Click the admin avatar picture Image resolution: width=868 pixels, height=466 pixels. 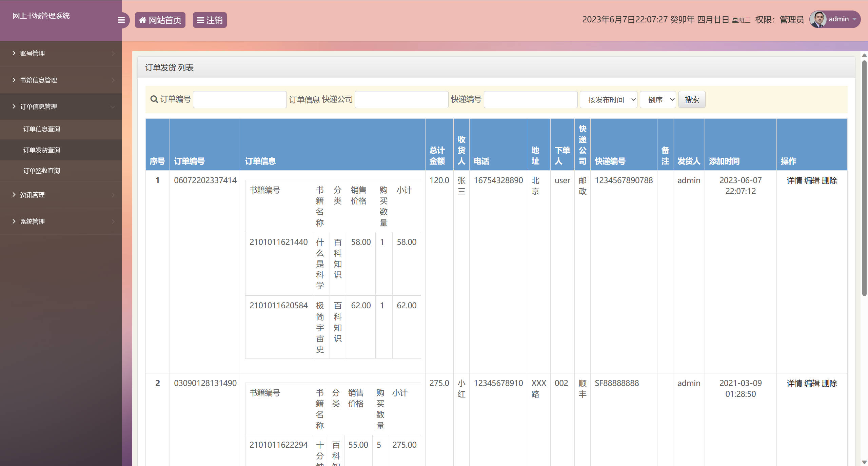[818, 19]
